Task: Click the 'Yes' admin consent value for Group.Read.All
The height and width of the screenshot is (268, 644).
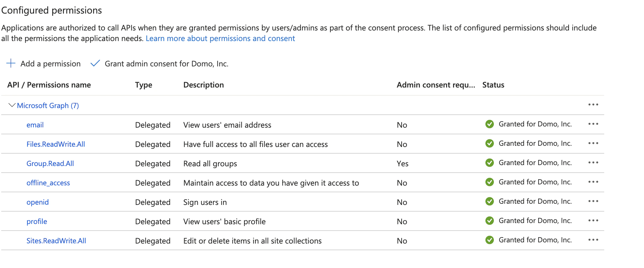Action: click(402, 164)
